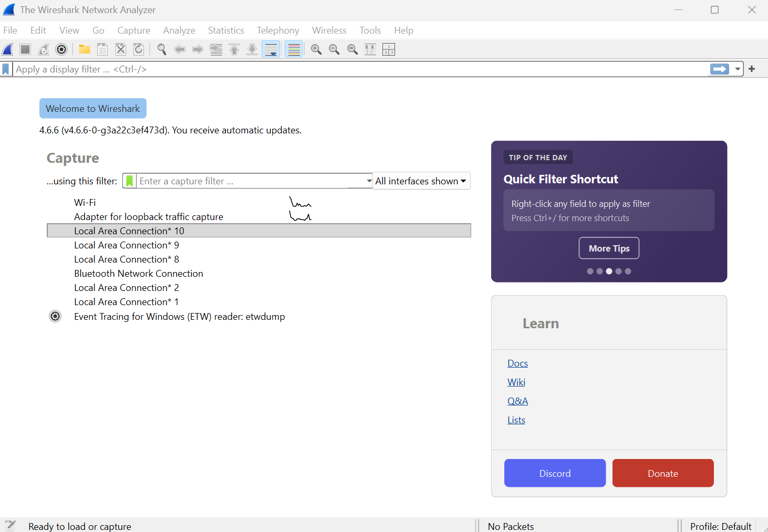Open the All interfaces shown dropdown
This screenshot has width=768, height=532.
[x=421, y=181]
